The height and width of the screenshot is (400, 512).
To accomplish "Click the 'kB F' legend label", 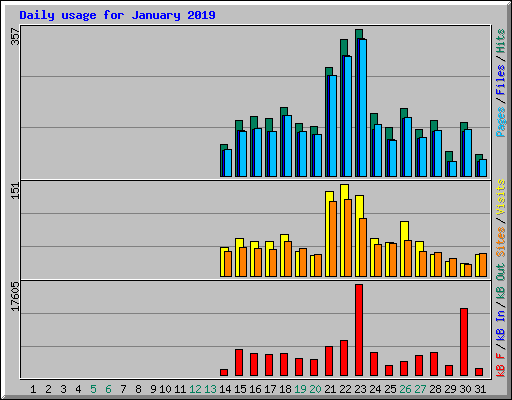I will pyautogui.click(x=500, y=365).
